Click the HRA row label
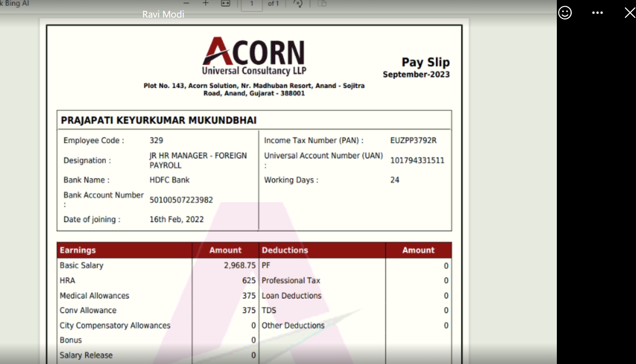 [x=67, y=280]
